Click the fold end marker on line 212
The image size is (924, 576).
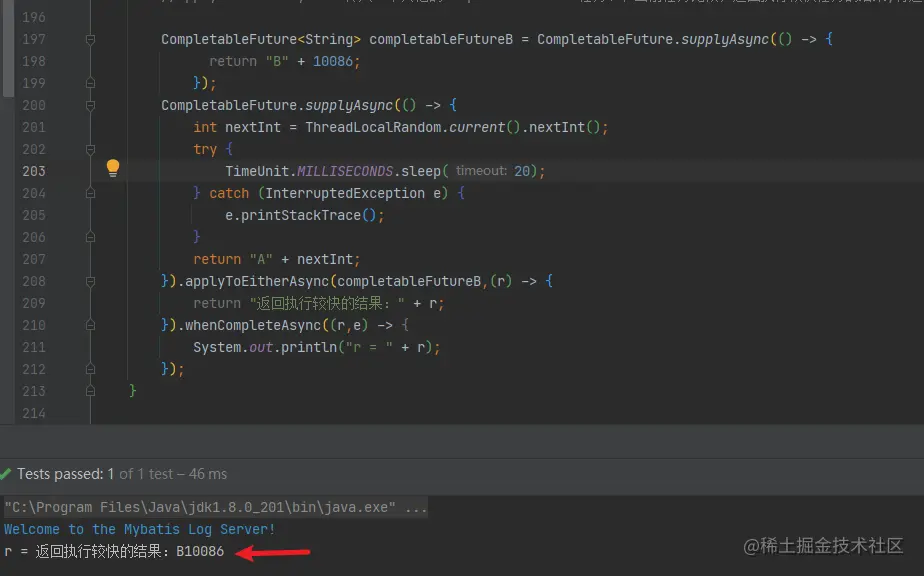[90, 369]
